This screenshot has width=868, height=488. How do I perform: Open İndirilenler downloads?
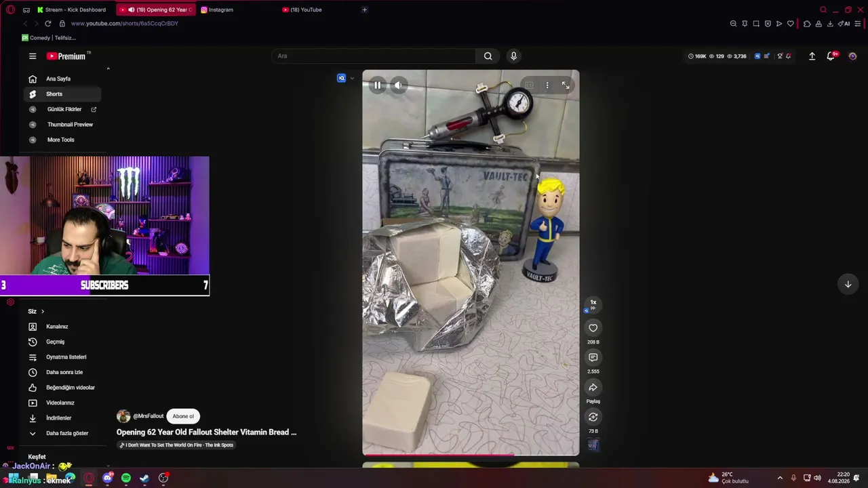(x=62, y=418)
